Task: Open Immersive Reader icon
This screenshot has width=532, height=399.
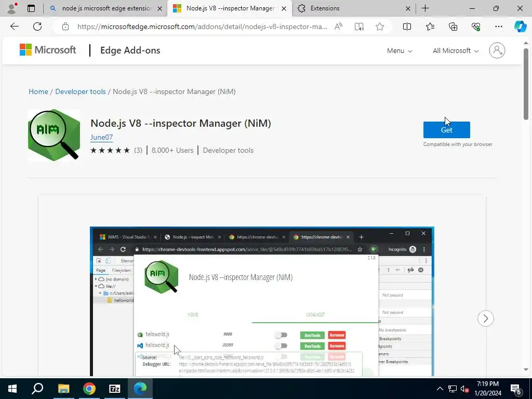Action: (359, 26)
